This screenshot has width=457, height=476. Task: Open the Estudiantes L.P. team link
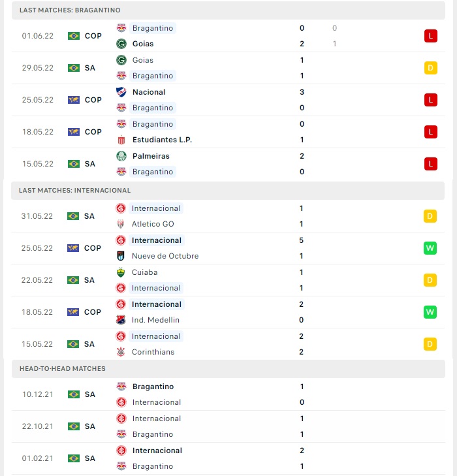(162, 140)
